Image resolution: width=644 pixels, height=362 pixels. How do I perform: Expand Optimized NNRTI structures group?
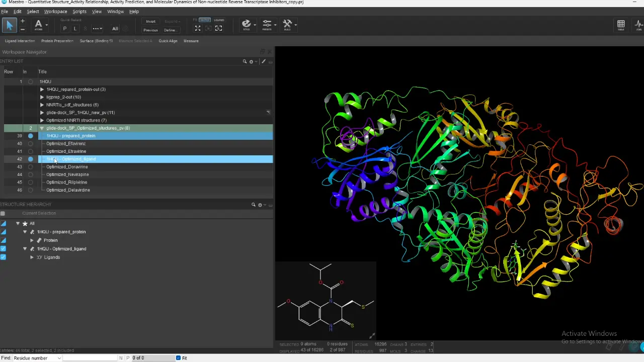[42, 121]
